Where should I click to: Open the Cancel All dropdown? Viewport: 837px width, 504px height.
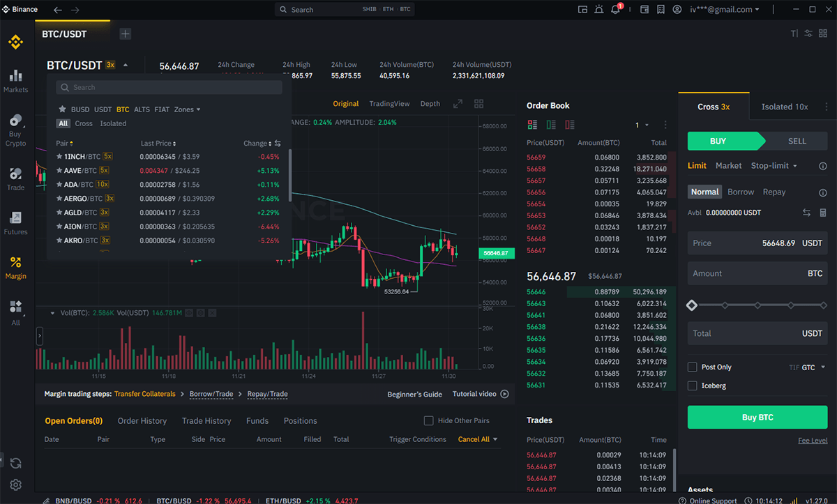(x=478, y=439)
